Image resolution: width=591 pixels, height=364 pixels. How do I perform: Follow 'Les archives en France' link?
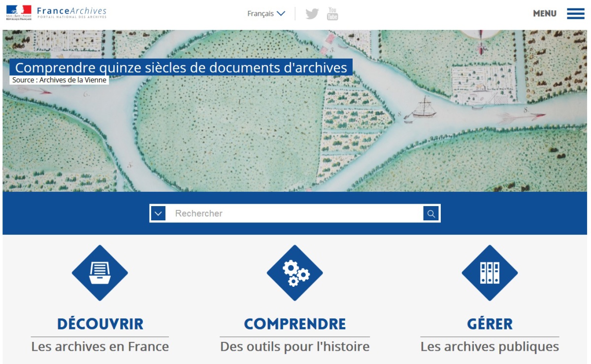coord(100,347)
